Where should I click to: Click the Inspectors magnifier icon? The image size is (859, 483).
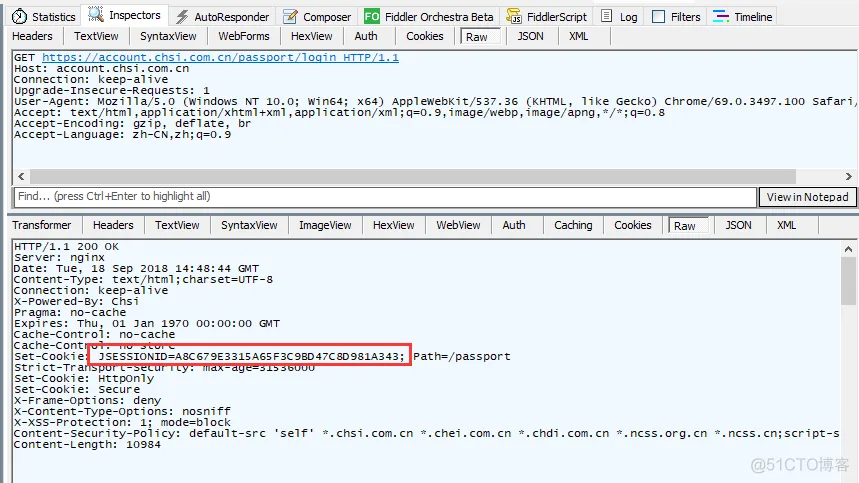pyautogui.click(x=96, y=15)
